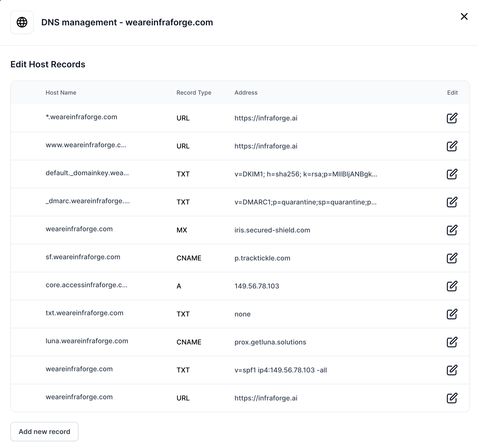Viewport: 478px width, 448px height.
Task: Click the Host Name column header
Action: (61, 93)
